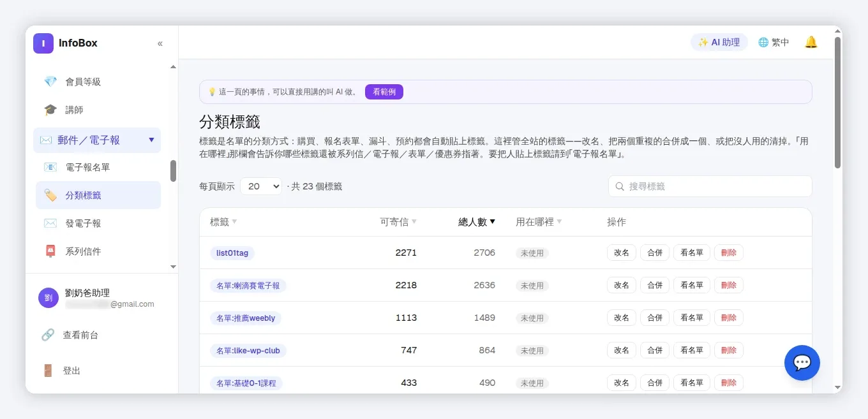Click the mailbox icon beside 系列信件
The width and height of the screenshot is (868, 419).
tap(50, 251)
